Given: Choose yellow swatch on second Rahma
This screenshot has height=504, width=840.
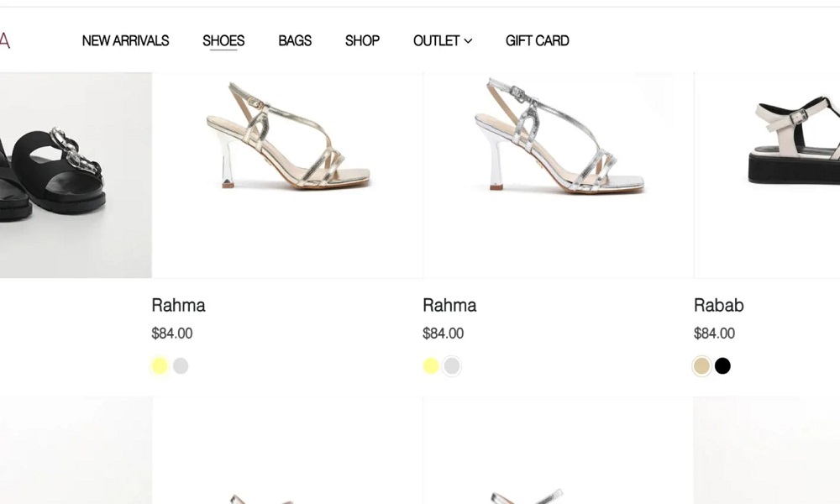Looking at the screenshot, I should click(431, 366).
